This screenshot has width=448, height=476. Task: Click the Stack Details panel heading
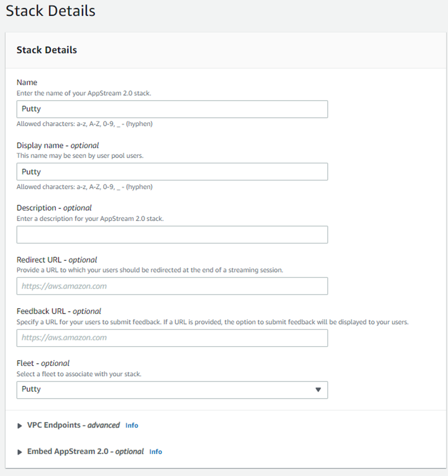(x=46, y=50)
